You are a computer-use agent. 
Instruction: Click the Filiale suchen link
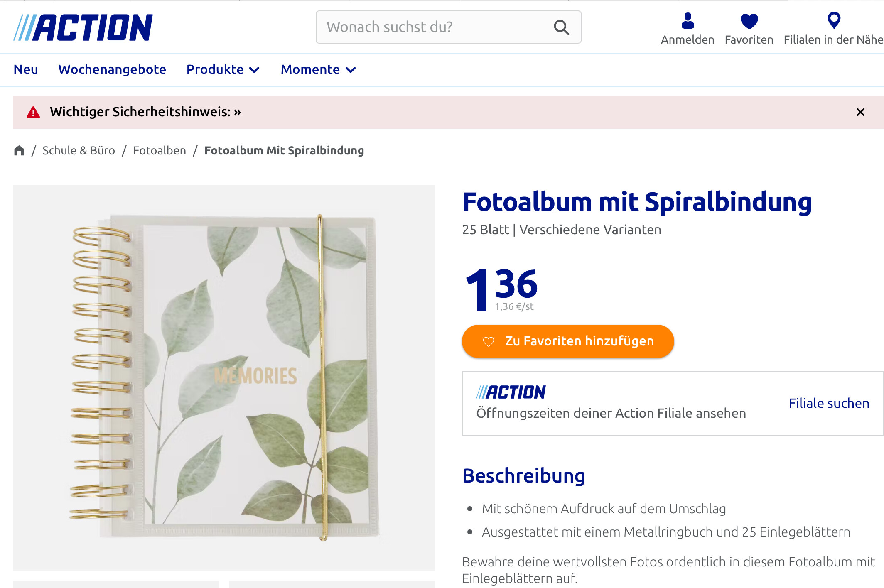tap(829, 403)
